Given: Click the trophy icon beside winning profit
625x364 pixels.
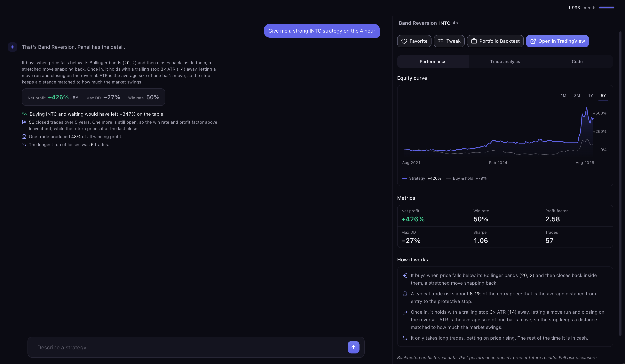Looking at the screenshot, I should point(24,136).
